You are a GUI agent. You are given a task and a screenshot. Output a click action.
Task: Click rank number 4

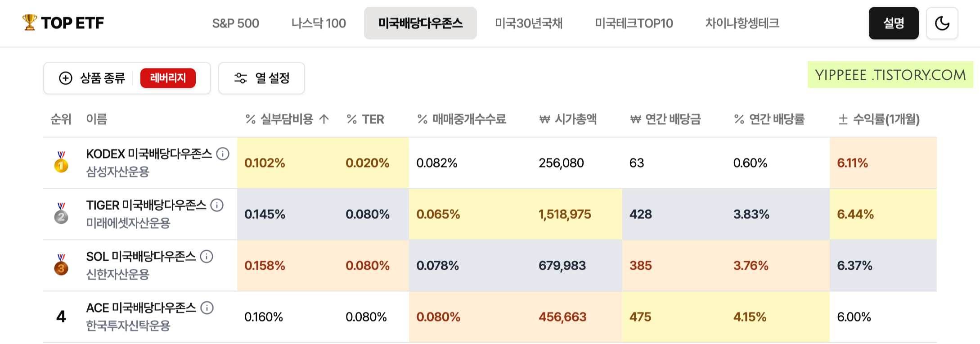pyautogui.click(x=61, y=317)
